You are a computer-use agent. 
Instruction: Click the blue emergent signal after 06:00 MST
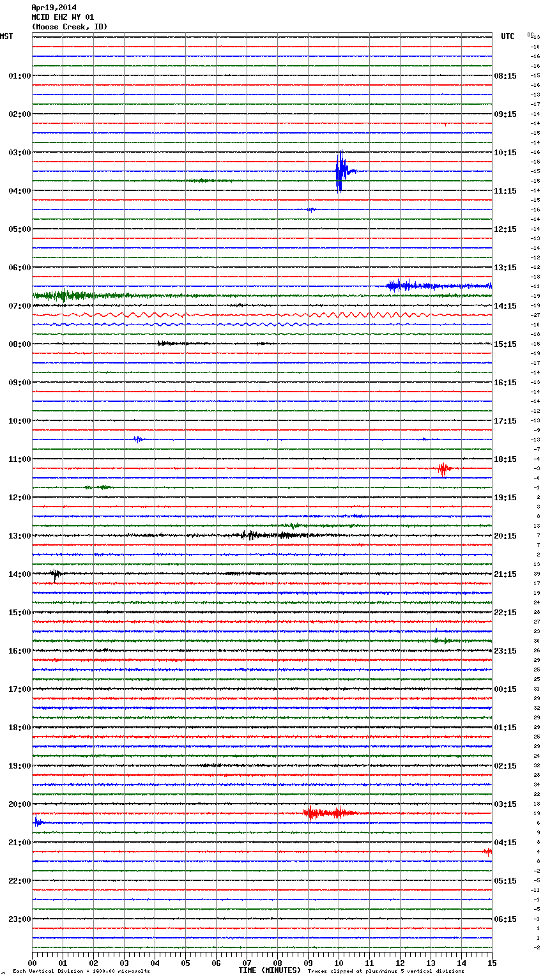[x=438, y=286]
